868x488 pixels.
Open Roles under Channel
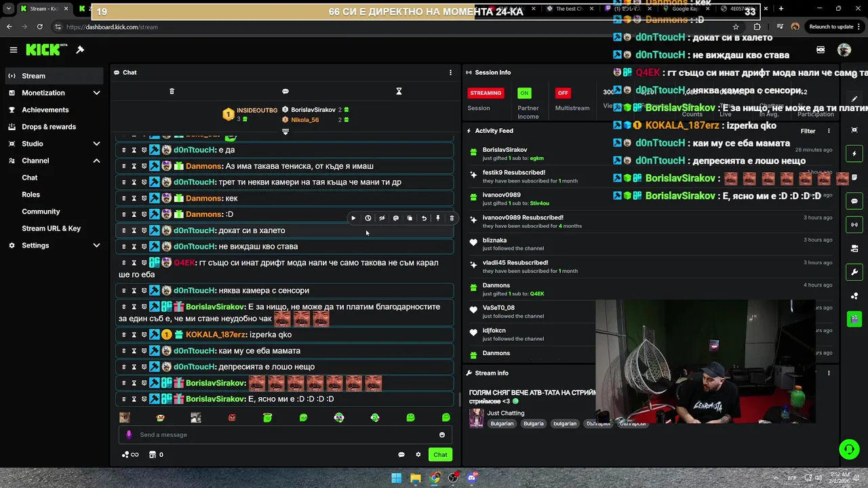pyautogui.click(x=31, y=195)
